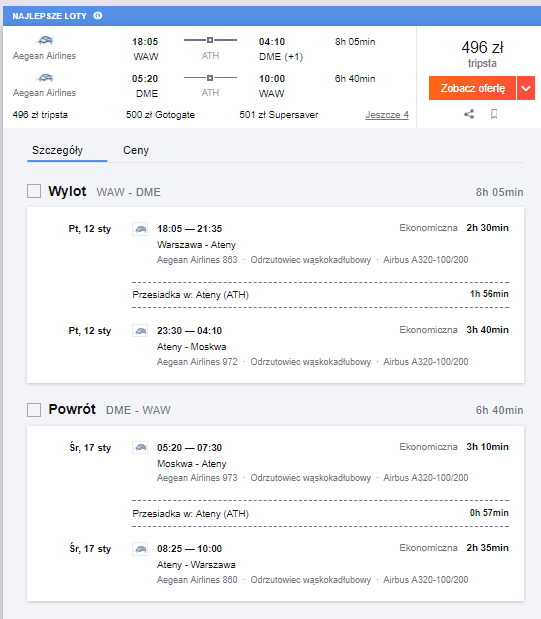Click the airline icon beside the 05:20 — 07:30 segment

140,447
